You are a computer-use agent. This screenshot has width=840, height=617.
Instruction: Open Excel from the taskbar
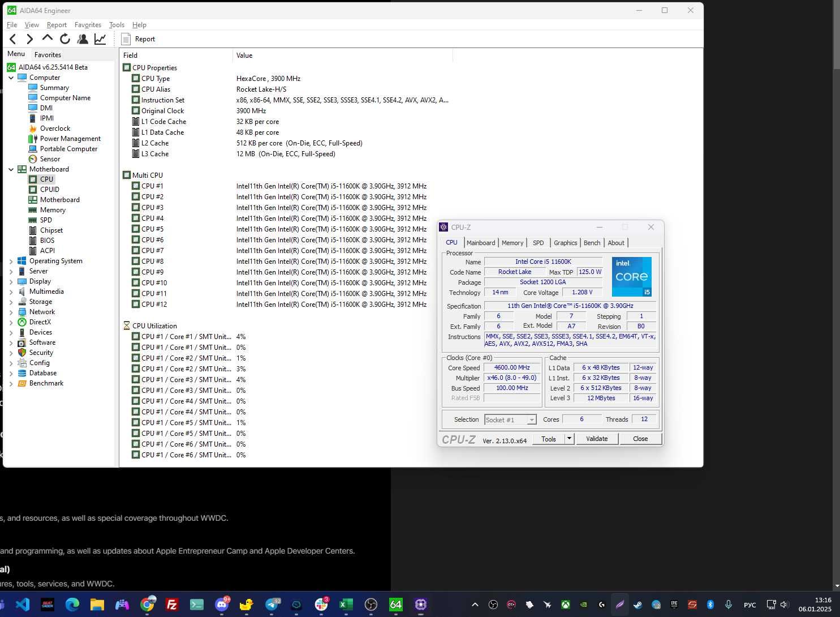346,605
